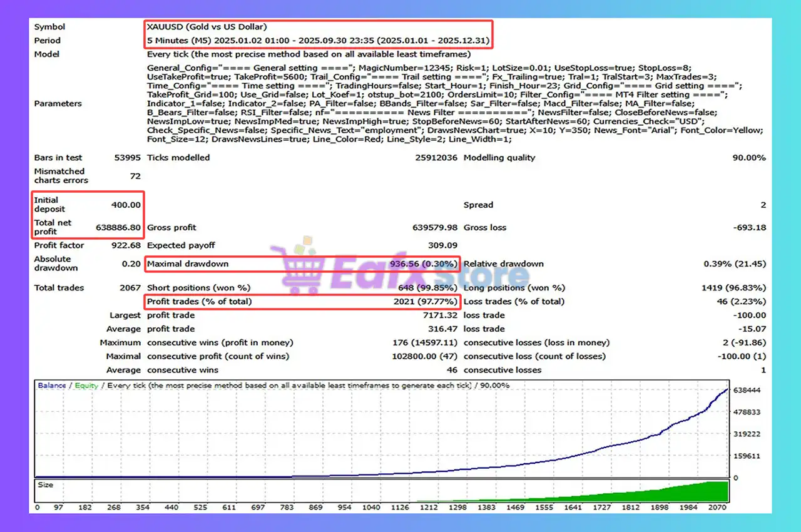801x532 pixels.
Task: Click the Equity legend label in chart
Action: [x=86, y=386]
